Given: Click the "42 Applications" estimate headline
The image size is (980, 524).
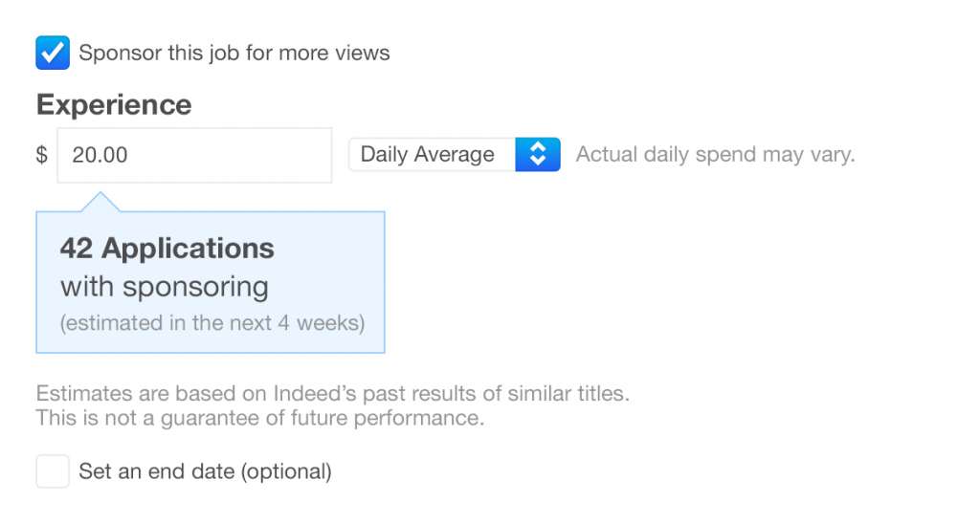Looking at the screenshot, I should (167, 249).
